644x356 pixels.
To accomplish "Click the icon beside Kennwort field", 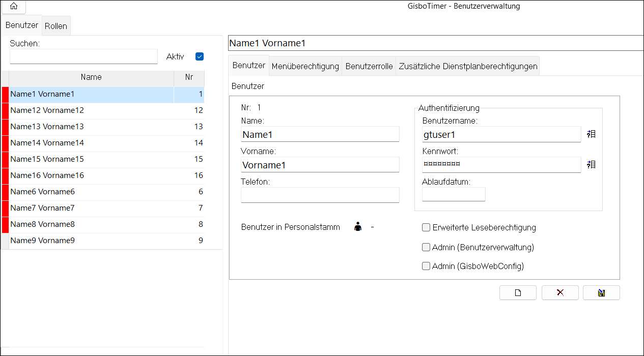I will tap(591, 165).
